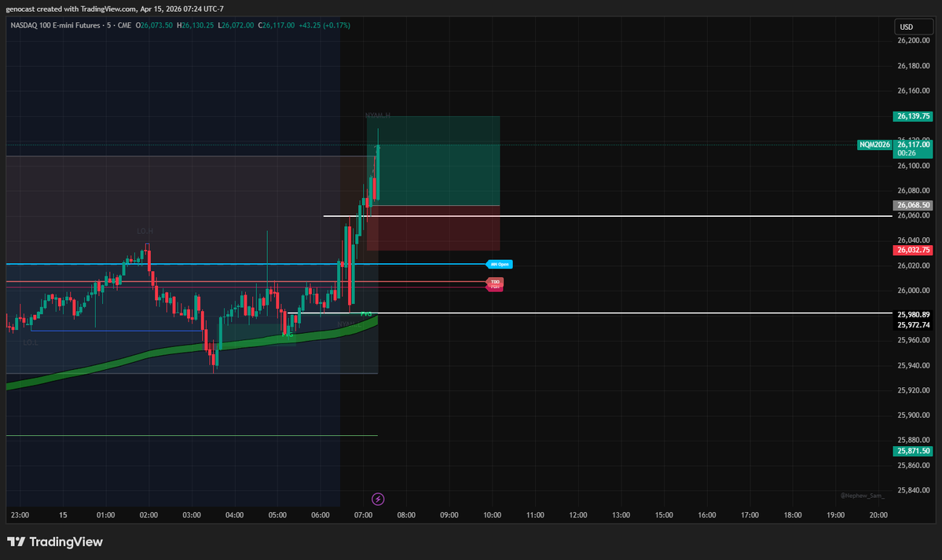This screenshot has height=560, width=942.
Task: Click the 13:00 time axis label
Action: point(621,515)
